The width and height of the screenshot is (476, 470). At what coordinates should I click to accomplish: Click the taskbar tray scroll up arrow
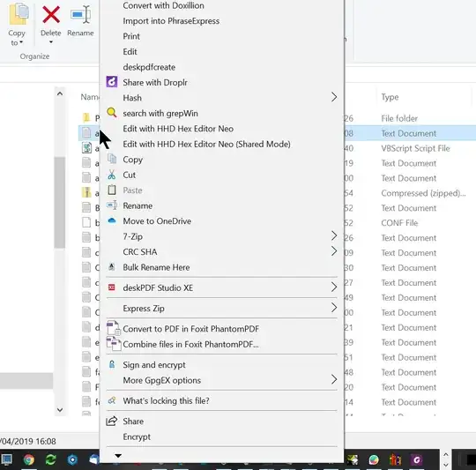pyautogui.click(x=446, y=454)
